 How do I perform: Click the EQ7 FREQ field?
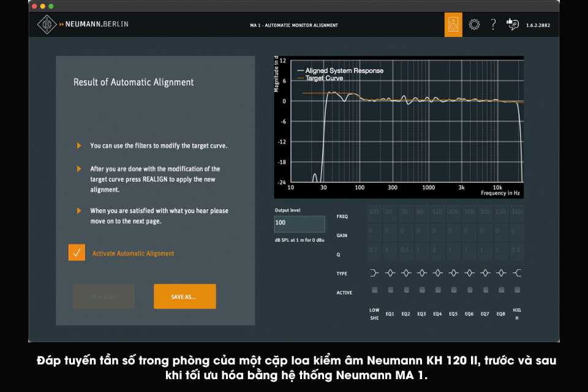[485, 212]
